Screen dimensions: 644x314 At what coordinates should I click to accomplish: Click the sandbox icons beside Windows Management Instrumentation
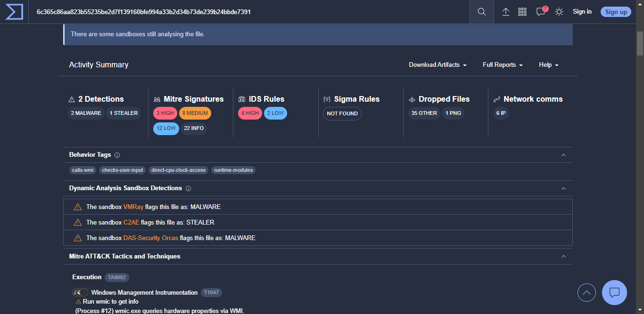pos(80,293)
